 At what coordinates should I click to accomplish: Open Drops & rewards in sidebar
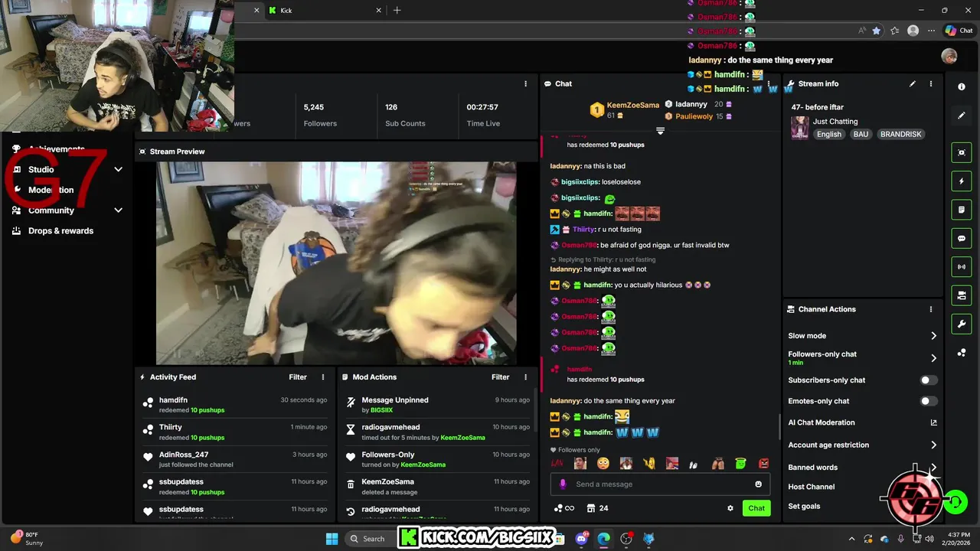point(60,231)
